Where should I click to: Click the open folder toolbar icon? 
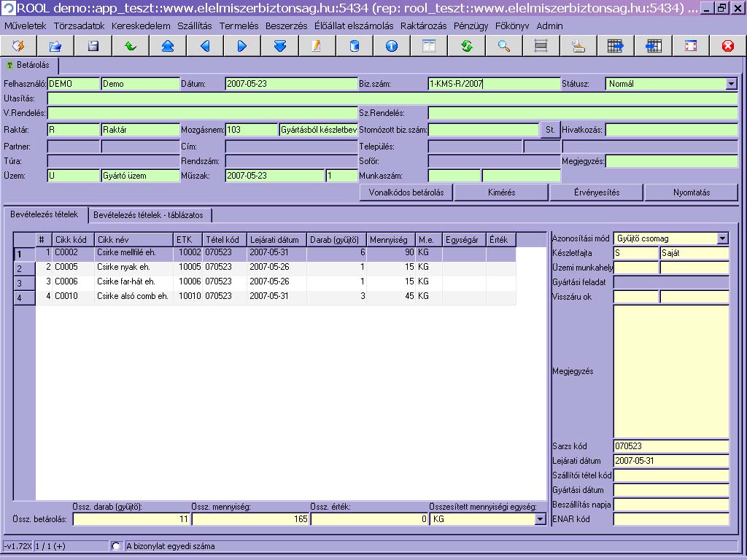(55, 46)
